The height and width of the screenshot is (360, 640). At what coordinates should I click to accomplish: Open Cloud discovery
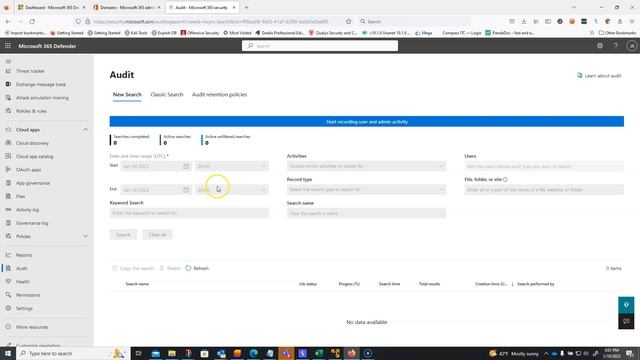click(x=33, y=143)
